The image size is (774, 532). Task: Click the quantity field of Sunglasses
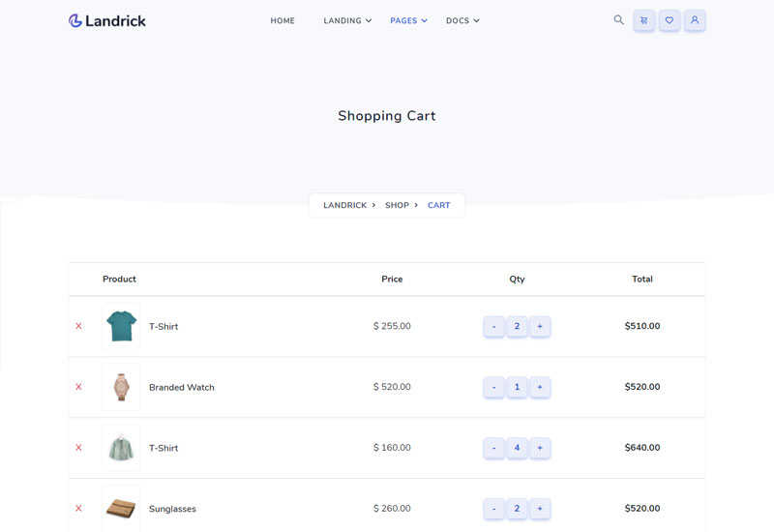517,509
